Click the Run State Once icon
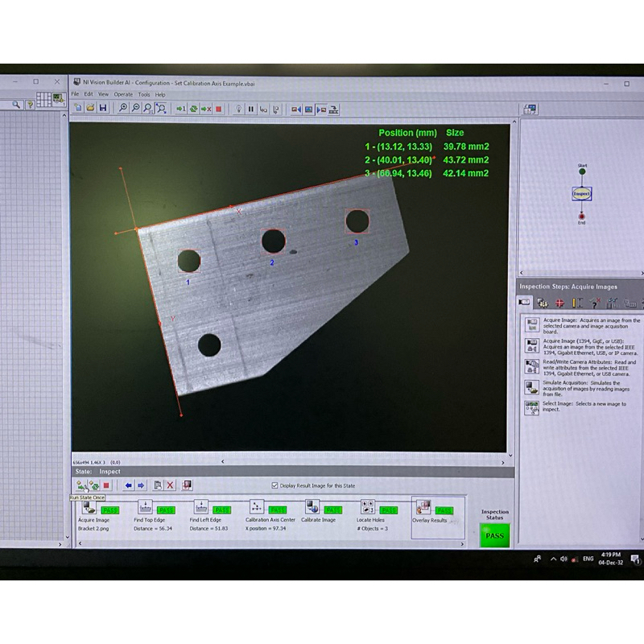The width and height of the screenshot is (644, 644). (81, 485)
